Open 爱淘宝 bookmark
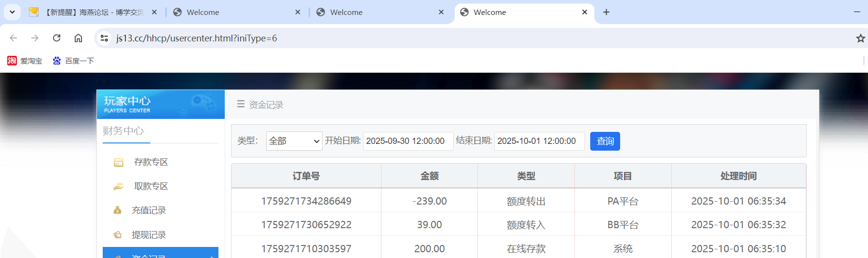 coord(25,61)
